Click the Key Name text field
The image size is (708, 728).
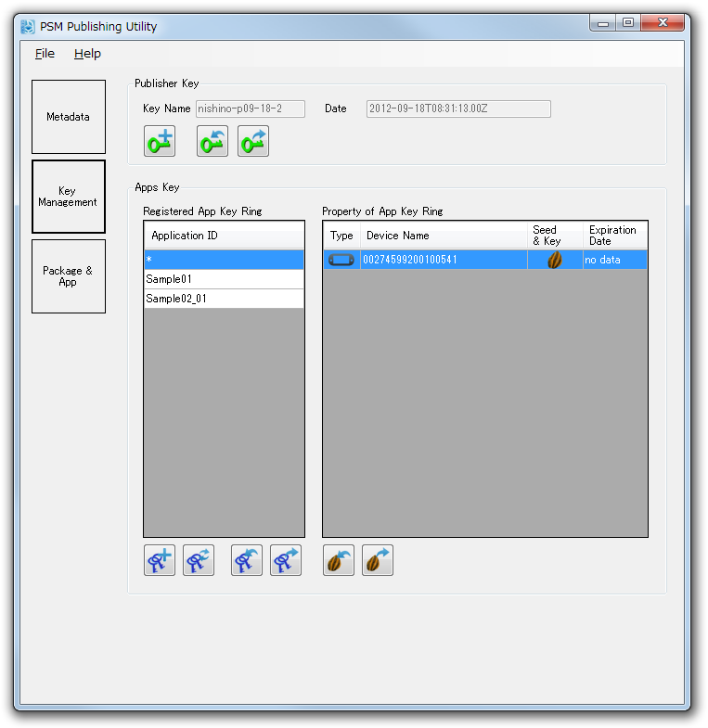(x=250, y=109)
